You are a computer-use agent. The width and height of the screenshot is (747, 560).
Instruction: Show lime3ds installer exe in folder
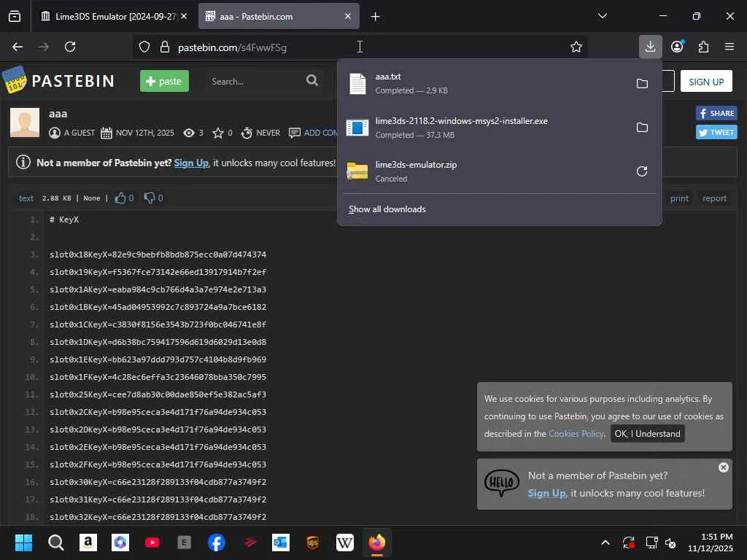click(642, 128)
